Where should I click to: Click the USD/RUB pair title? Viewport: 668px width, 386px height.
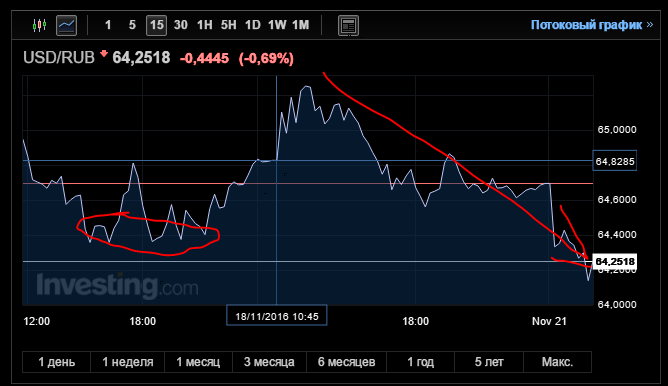pyautogui.click(x=59, y=58)
